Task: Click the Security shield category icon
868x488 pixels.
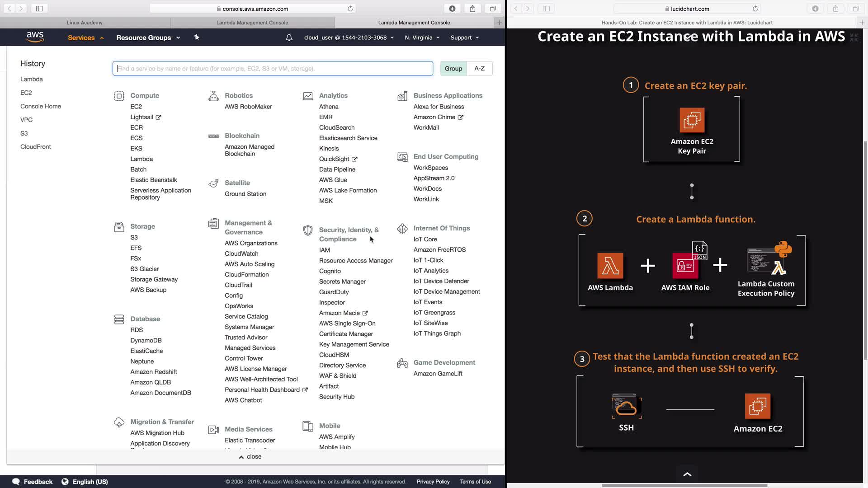Action: [308, 230]
